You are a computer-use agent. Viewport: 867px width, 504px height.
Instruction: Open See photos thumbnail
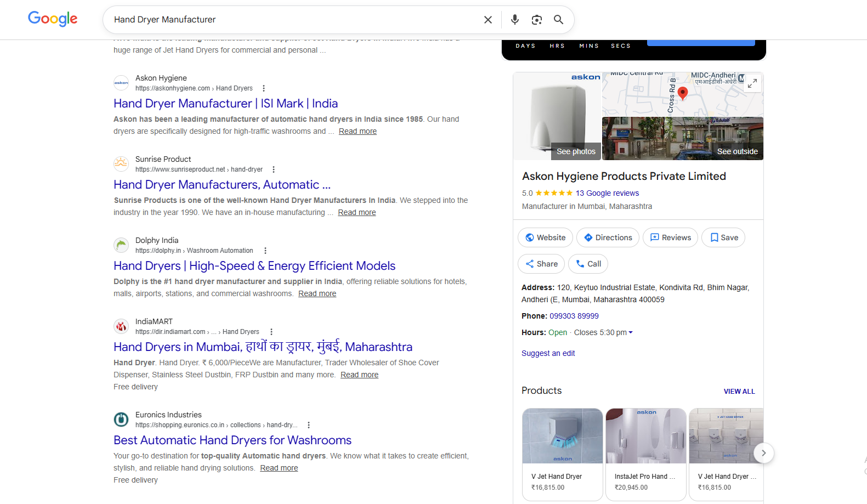pos(557,116)
